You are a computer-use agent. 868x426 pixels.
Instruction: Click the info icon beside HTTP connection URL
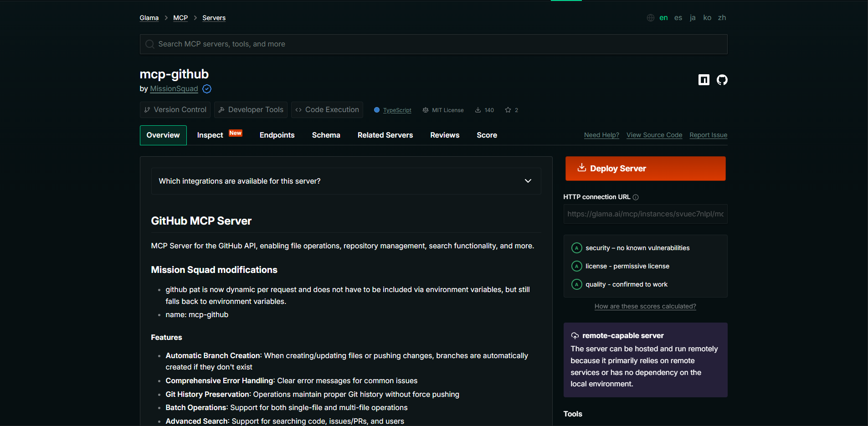636,197
